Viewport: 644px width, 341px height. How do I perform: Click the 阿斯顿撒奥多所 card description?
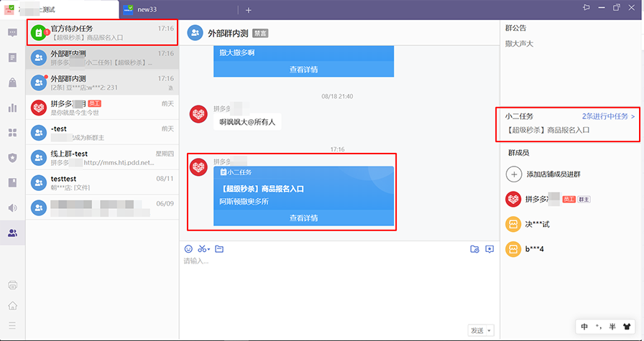pos(244,202)
